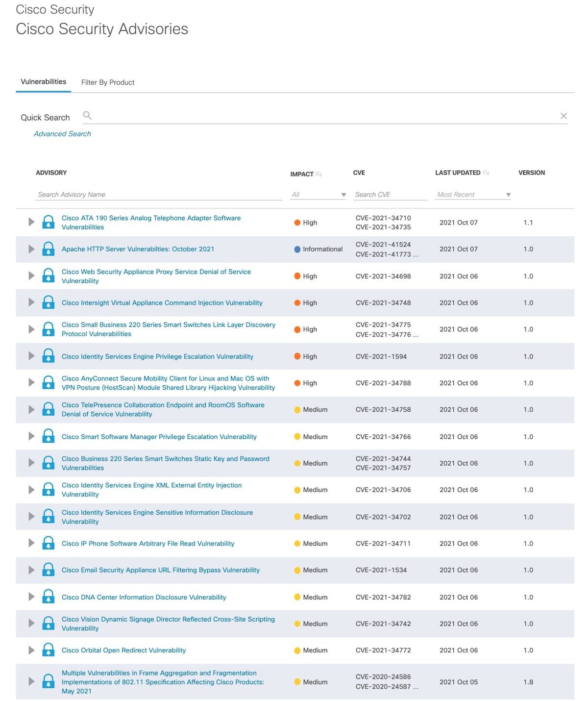Image resolution: width=588 pixels, height=701 pixels.
Task: Click the Search CVE input field
Action: pos(390,195)
